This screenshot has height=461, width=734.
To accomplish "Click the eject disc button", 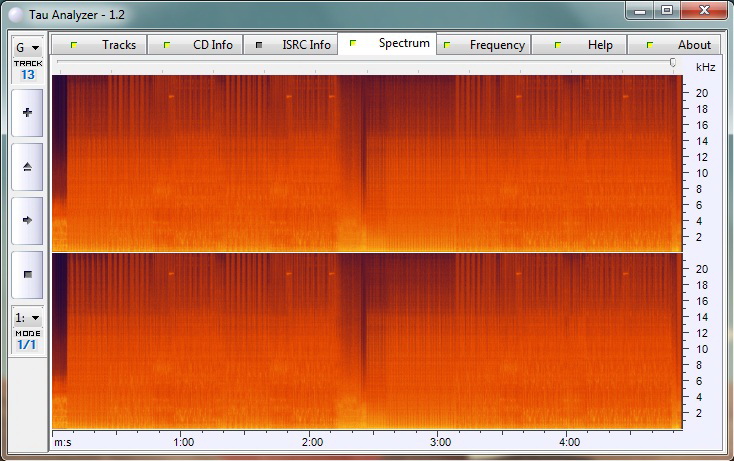I will click(x=27, y=167).
